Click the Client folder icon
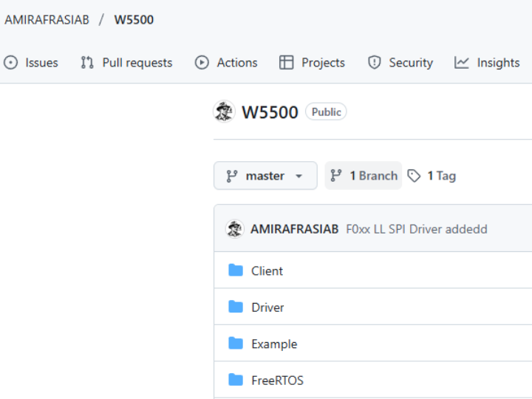The width and height of the screenshot is (532, 399). point(236,270)
